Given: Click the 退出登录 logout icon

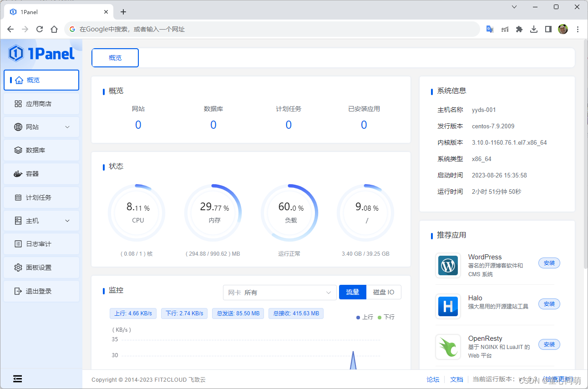Looking at the screenshot, I should coord(18,291).
